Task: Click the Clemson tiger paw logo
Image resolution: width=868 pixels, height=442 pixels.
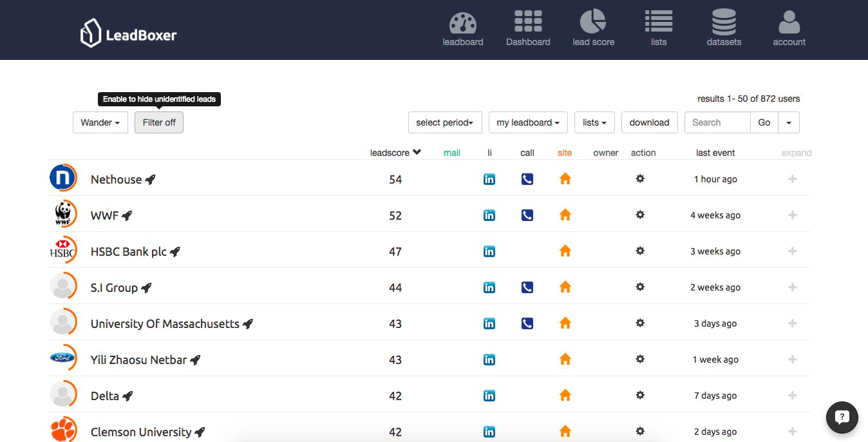Action: pos(63,430)
